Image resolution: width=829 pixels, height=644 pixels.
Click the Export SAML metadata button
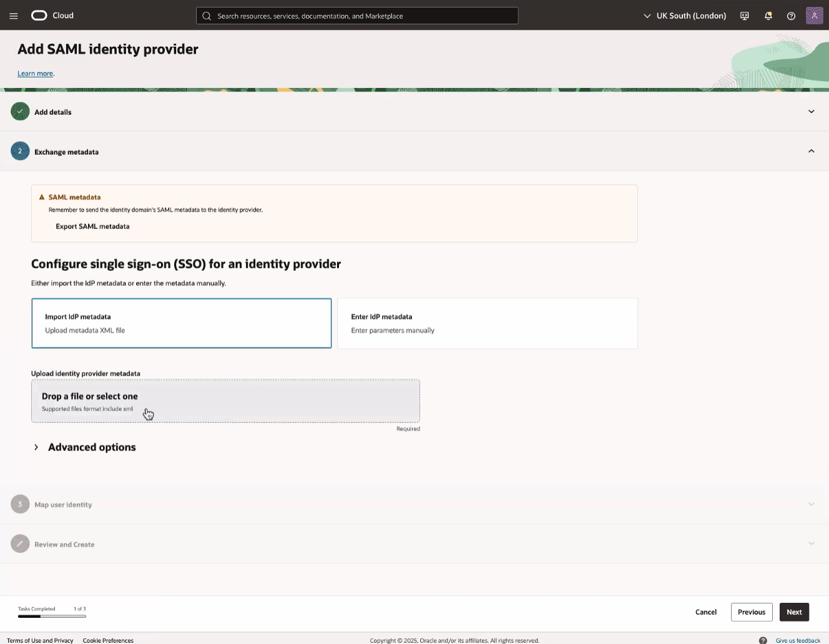(92, 227)
